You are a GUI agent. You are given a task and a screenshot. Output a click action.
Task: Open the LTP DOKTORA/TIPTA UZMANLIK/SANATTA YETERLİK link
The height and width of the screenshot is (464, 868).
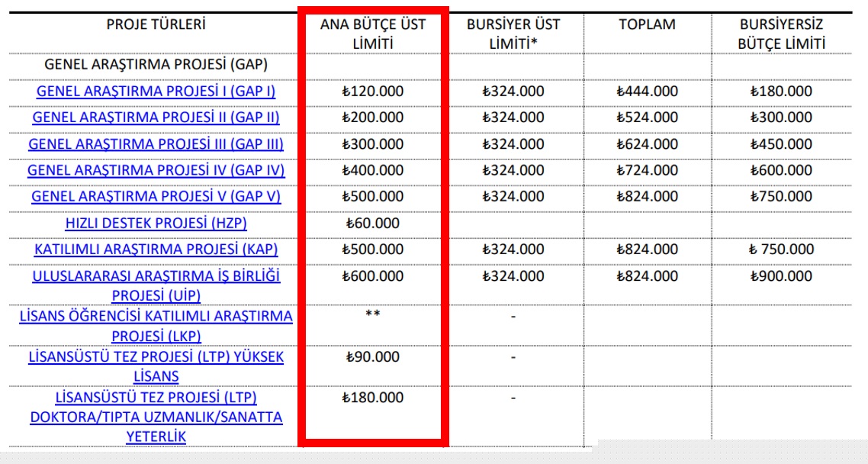156,417
